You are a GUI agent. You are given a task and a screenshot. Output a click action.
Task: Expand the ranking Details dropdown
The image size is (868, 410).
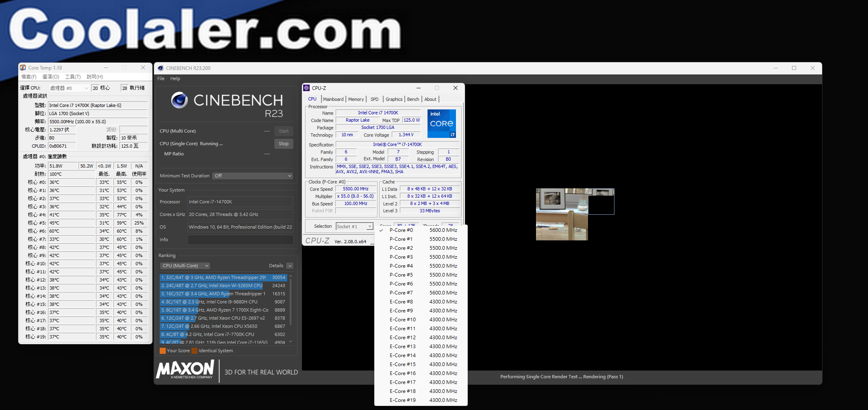[290, 266]
